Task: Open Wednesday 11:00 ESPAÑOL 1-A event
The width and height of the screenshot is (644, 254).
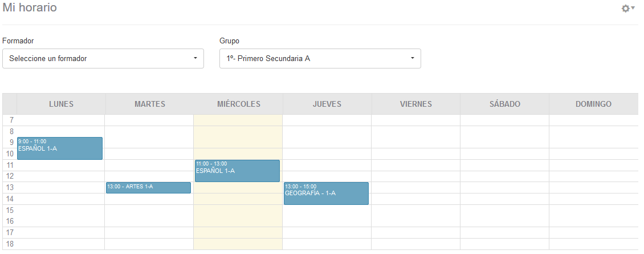Action: (x=237, y=171)
